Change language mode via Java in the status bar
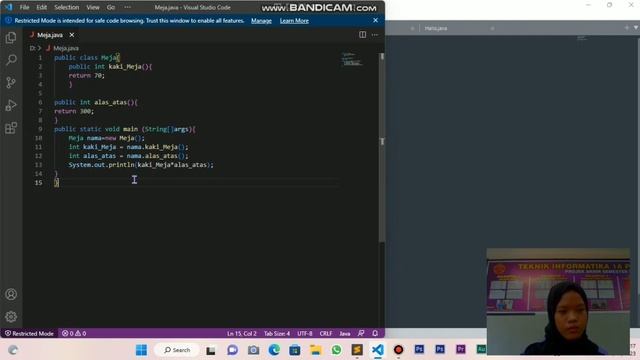Viewport: 640px width, 360px height. point(345,333)
